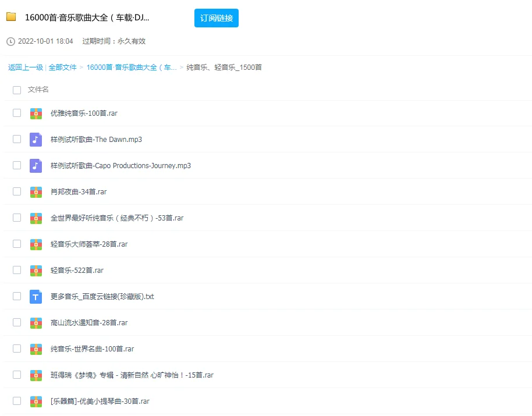Image resolution: width=532 pixels, height=416 pixels.
Task: Open the 班得瑞《梦境》专辑 archive
Action: [133, 375]
